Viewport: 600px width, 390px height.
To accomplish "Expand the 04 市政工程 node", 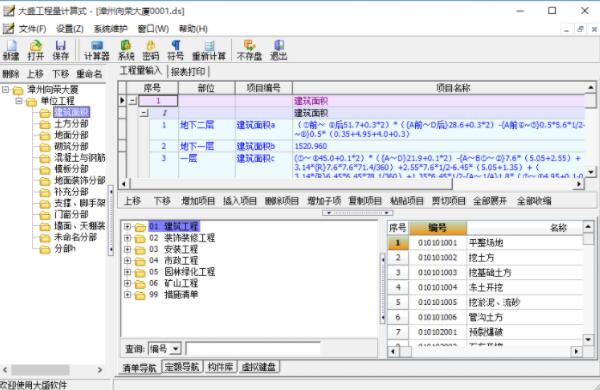I will point(127,261).
